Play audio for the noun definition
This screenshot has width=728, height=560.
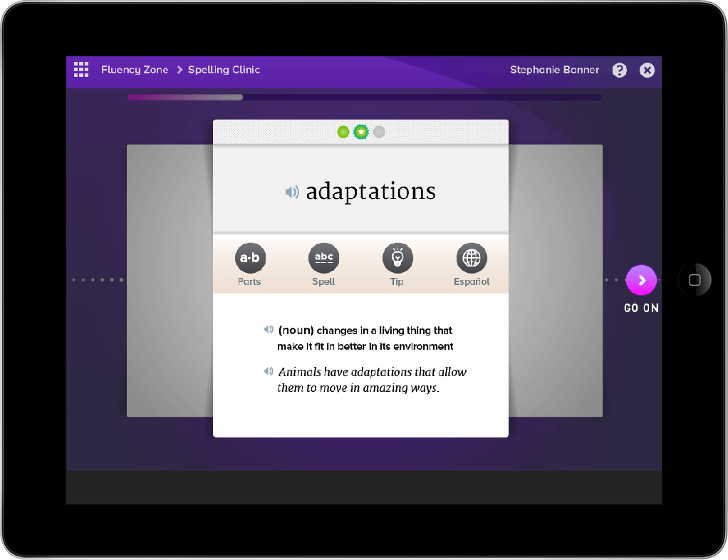[269, 329]
